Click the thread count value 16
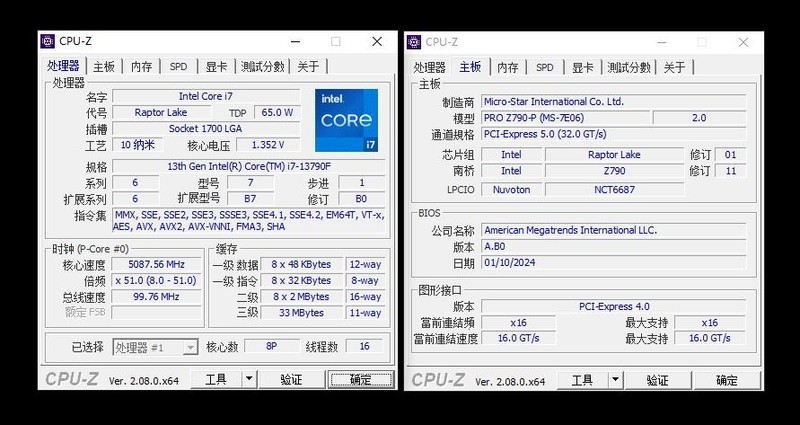800x425 pixels. [364, 346]
